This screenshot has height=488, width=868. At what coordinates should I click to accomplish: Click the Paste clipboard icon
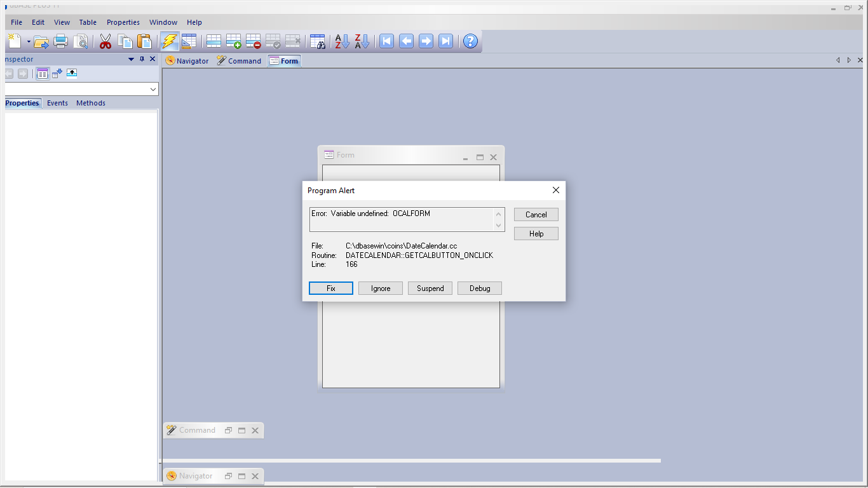coord(145,42)
